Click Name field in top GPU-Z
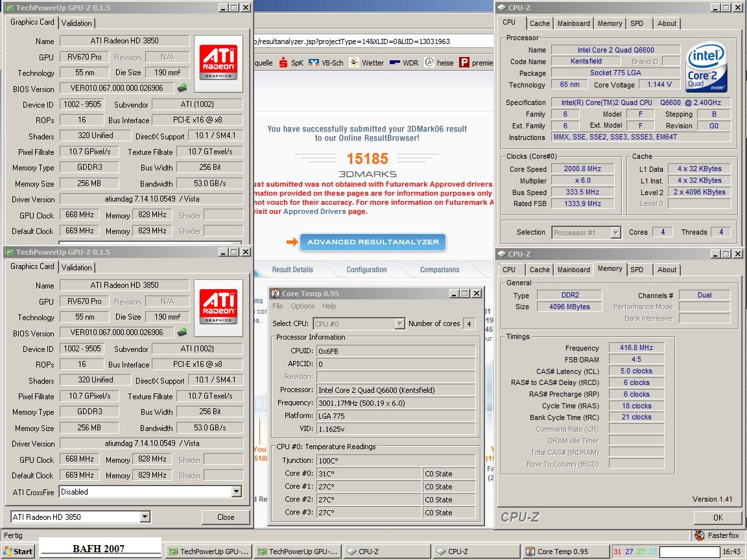Image resolution: width=747 pixels, height=560 pixels. pyautogui.click(x=124, y=40)
